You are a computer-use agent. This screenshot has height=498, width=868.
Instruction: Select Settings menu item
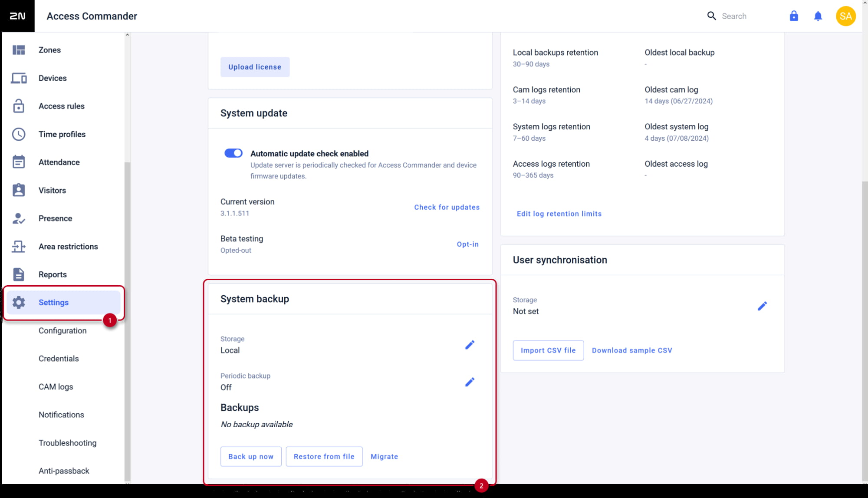(x=63, y=303)
